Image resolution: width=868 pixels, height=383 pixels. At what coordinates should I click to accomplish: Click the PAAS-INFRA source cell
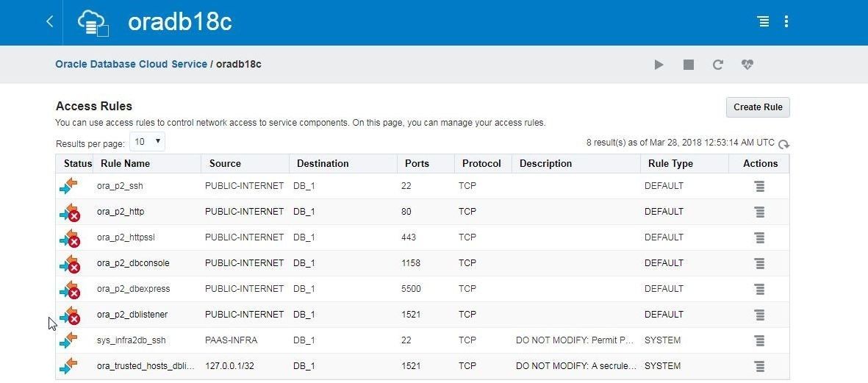tap(231, 340)
